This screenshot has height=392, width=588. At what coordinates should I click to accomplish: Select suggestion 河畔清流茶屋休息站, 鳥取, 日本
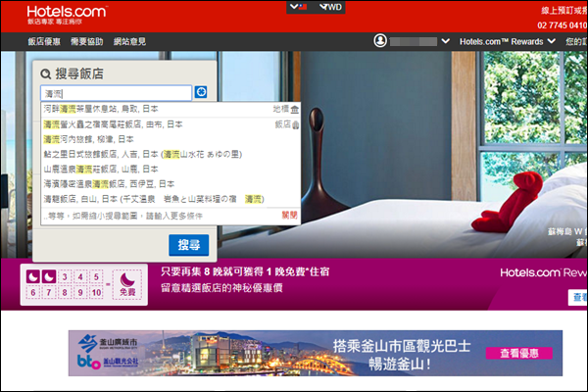tap(171, 109)
